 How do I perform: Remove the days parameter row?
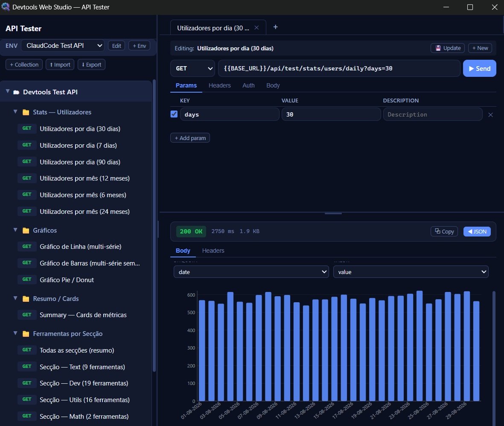point(490,115)
